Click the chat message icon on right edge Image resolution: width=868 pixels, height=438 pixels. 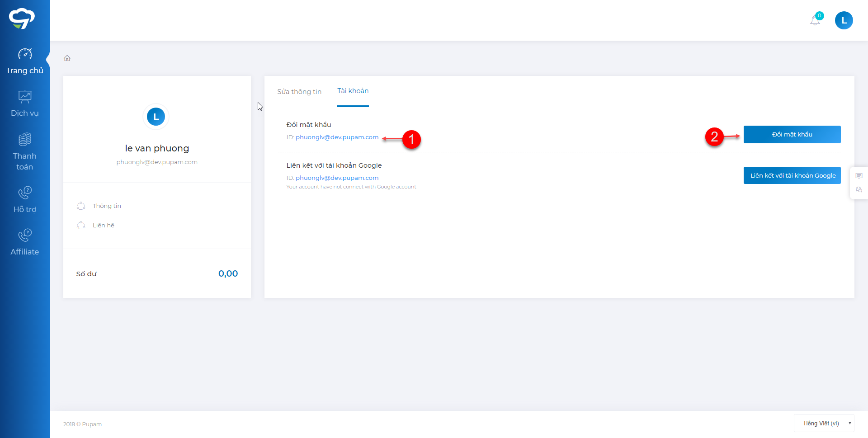tap(859, 176)
